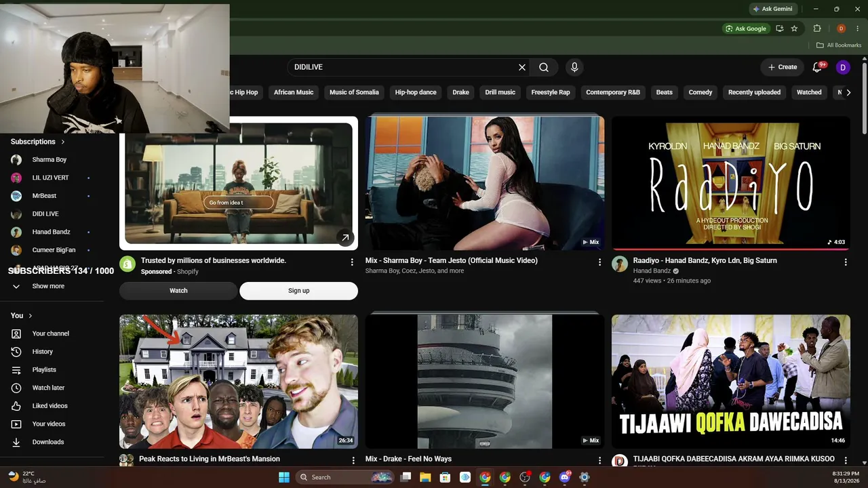Open Your channel from the sidebar
Viewport: 868px width, 488px height.
(52, 333)
